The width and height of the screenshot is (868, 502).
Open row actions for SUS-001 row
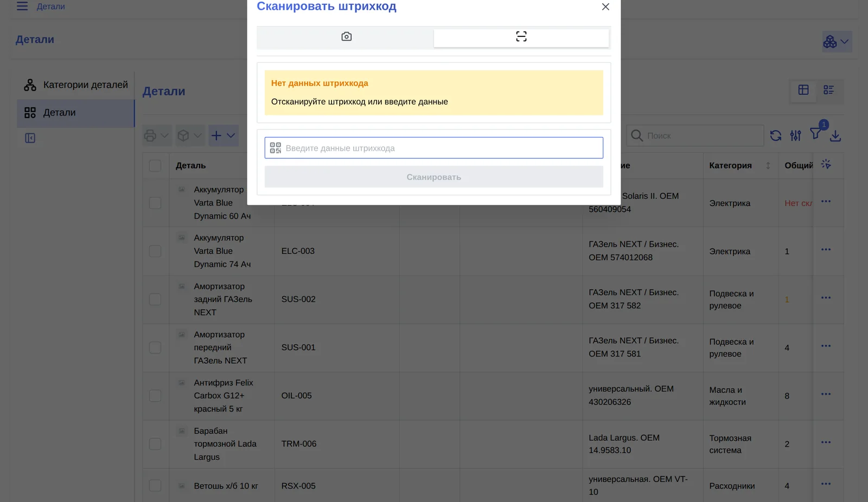826,346
